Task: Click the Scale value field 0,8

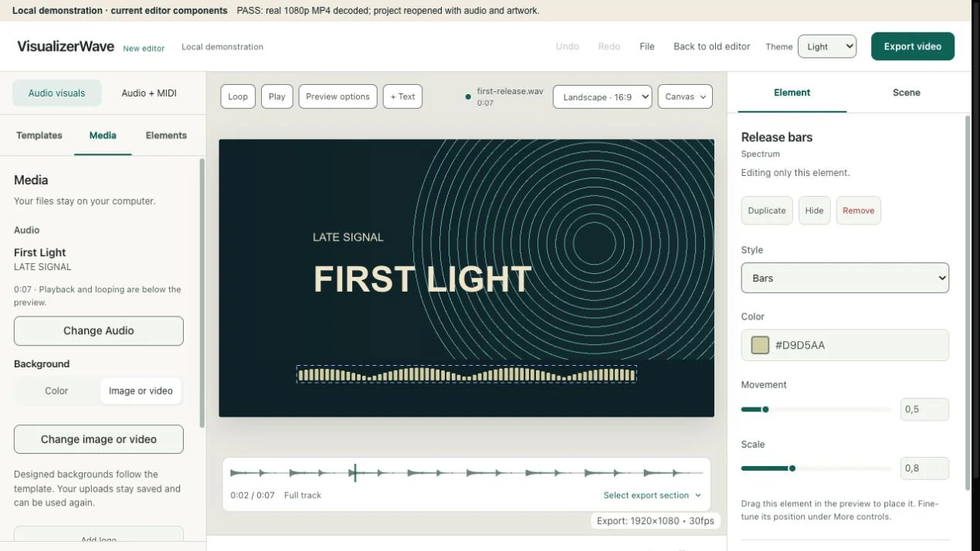Action: (x=924, y=468)
